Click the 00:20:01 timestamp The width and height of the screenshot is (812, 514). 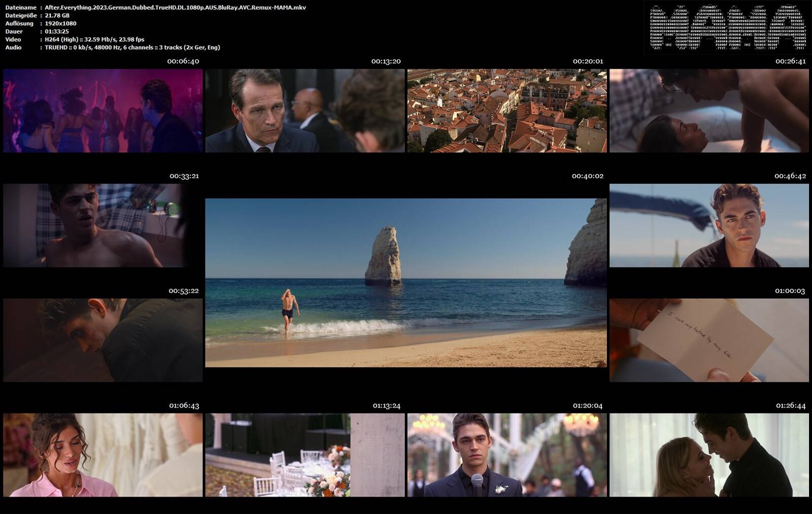click(x=588, y=61)
